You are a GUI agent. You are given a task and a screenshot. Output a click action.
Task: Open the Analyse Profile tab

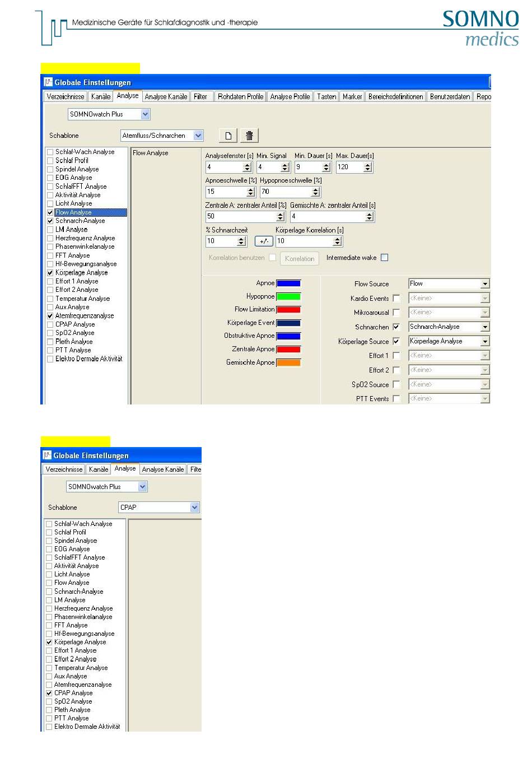pyautogui.click(x=290, y=97)
